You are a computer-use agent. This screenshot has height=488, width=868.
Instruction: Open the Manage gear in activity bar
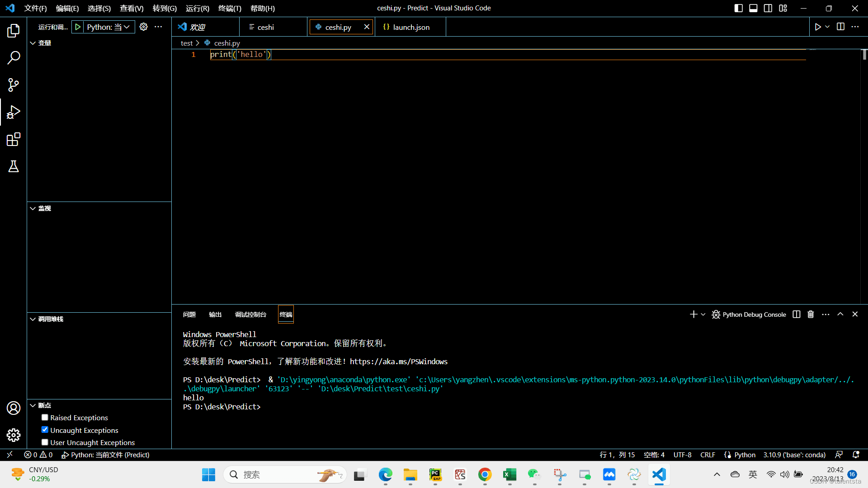click(x=14, y=435)
